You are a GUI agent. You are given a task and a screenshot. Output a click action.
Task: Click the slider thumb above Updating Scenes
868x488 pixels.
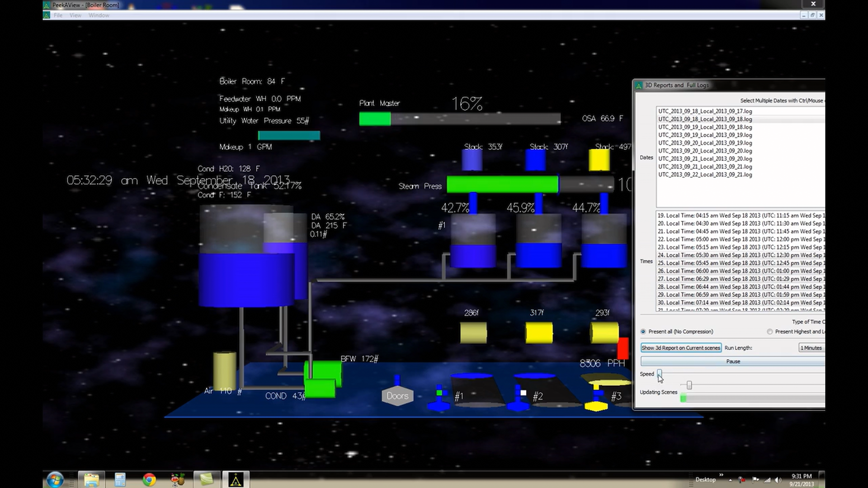[689, 385]
